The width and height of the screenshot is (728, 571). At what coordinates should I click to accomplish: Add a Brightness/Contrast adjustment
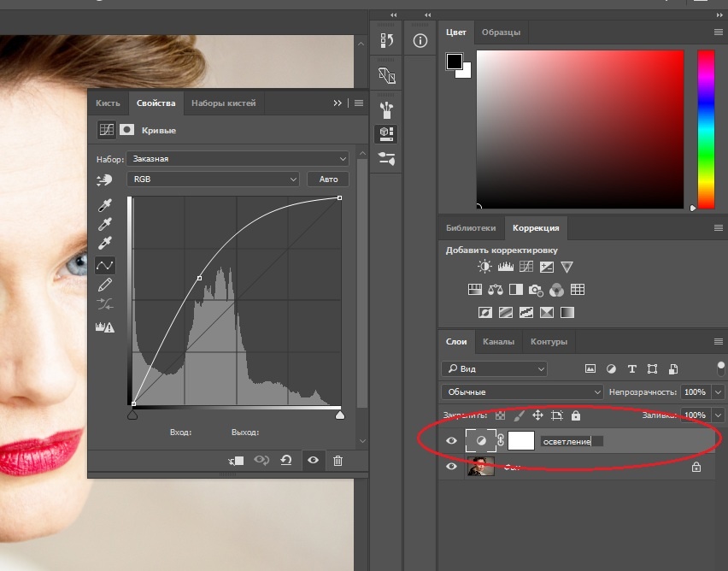click(484, 267)
